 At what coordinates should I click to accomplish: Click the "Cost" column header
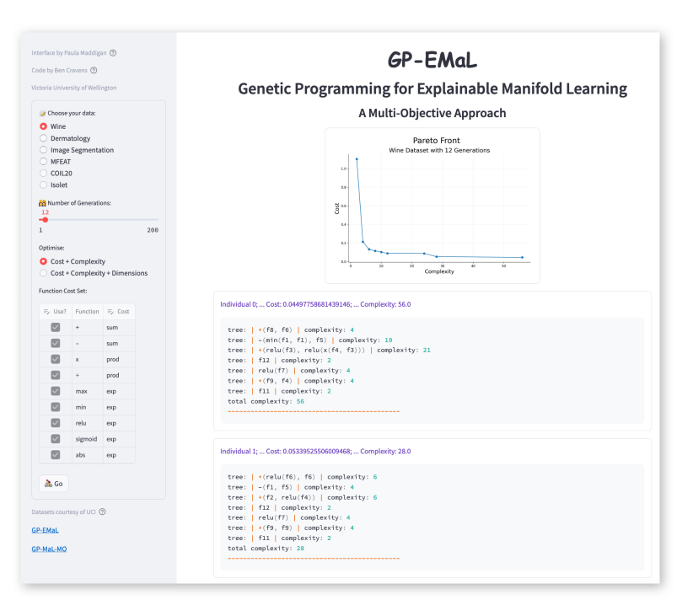(x=118, y=312)
